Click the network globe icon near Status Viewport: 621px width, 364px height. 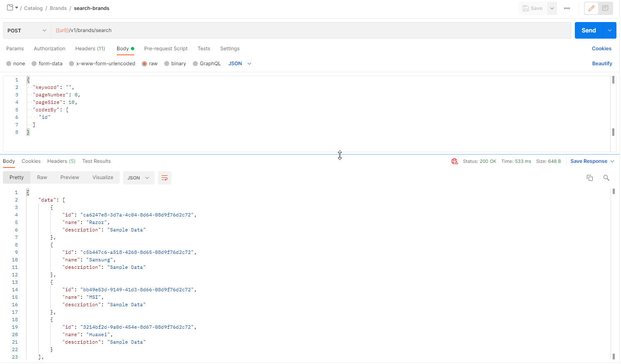454,161
